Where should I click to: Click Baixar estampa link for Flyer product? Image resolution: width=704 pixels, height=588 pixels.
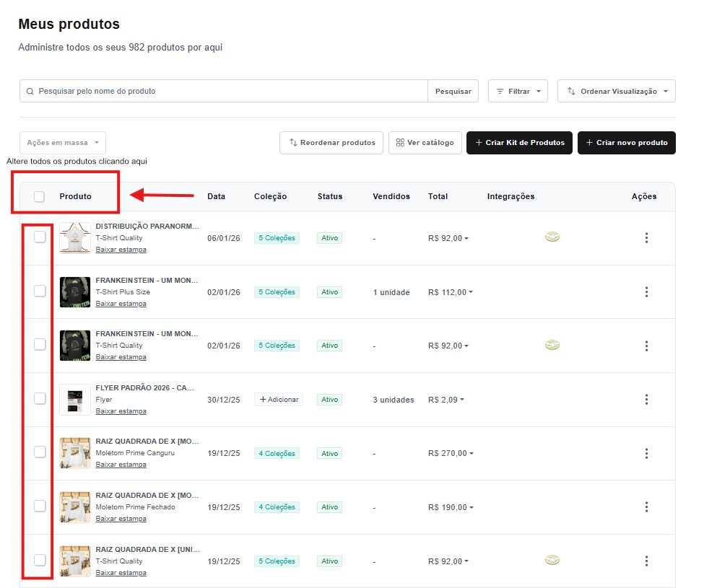click(121, 411)
